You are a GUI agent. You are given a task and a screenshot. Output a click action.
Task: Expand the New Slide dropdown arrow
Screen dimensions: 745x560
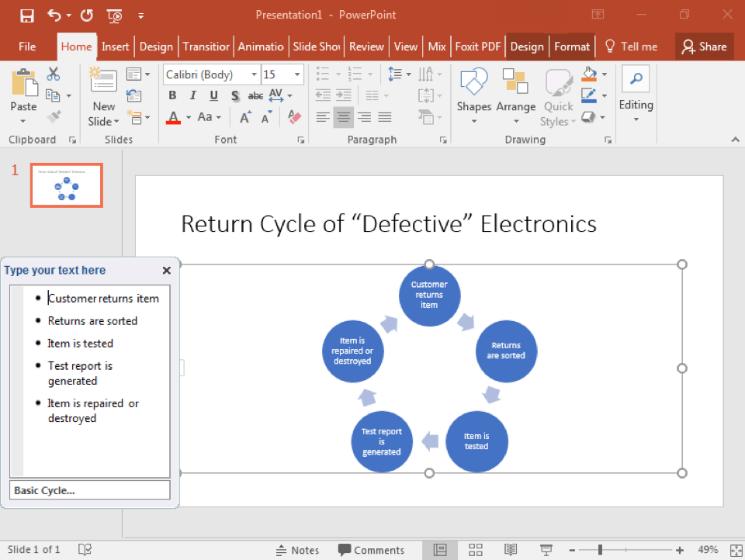pyautogui.click(x=116, y=122)
